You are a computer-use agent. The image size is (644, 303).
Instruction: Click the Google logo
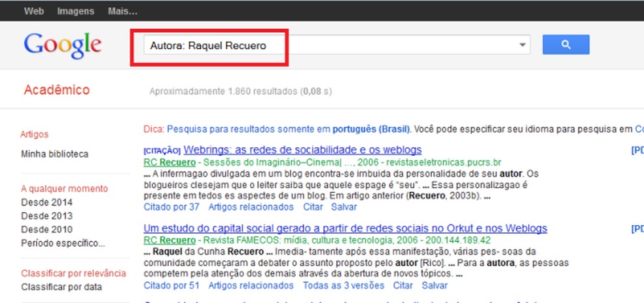[62, 46]
